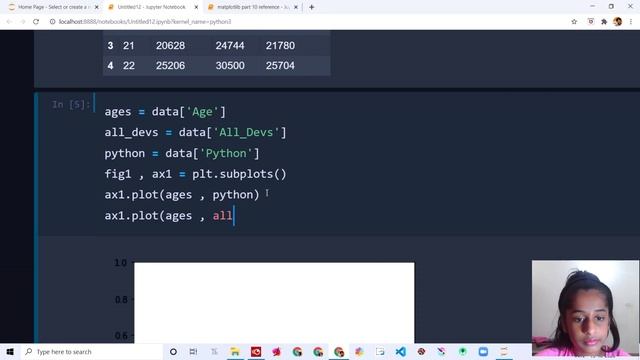
Task: Switch to the matplotlib part 10 reference tab
Action: (253, 7)
